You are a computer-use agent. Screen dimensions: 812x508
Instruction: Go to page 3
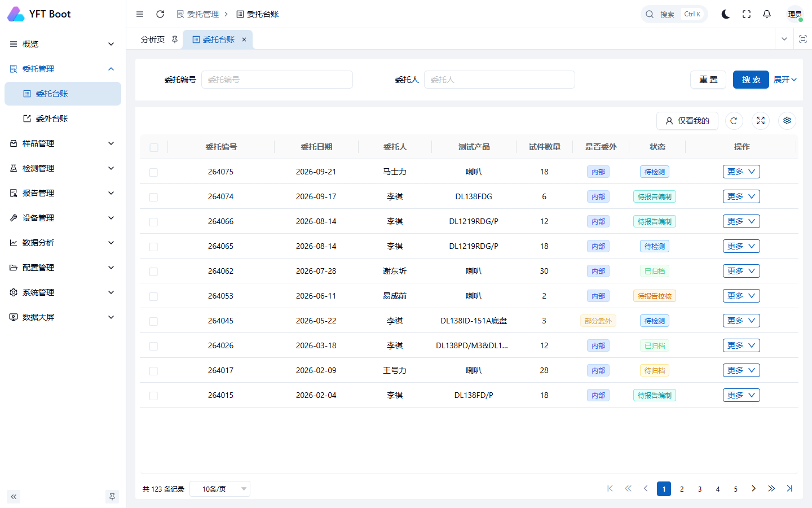(700, 489)
